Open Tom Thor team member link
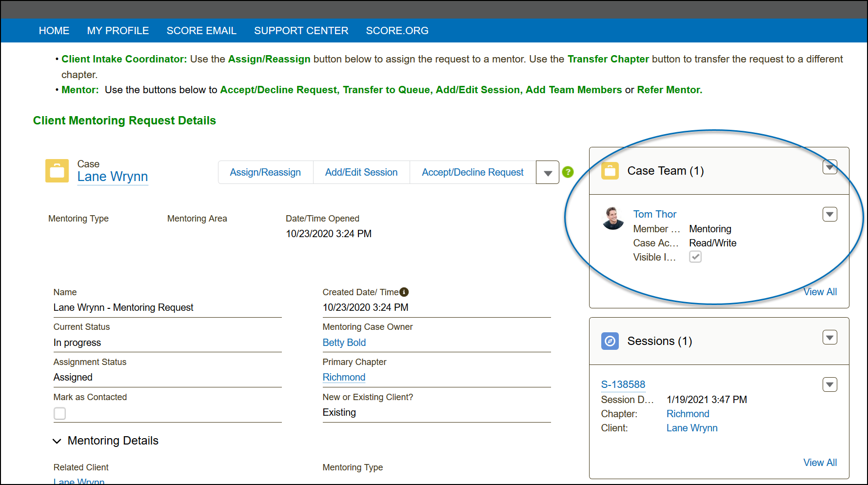 [655, 214]
